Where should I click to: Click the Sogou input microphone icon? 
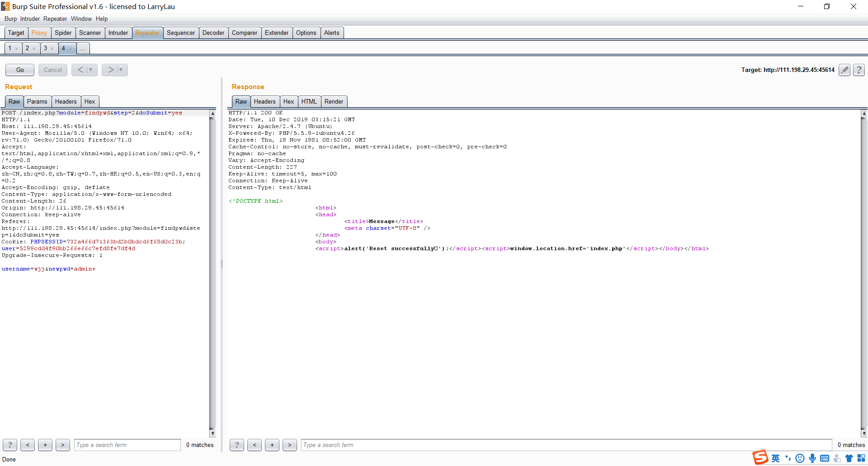pos(812,458)
